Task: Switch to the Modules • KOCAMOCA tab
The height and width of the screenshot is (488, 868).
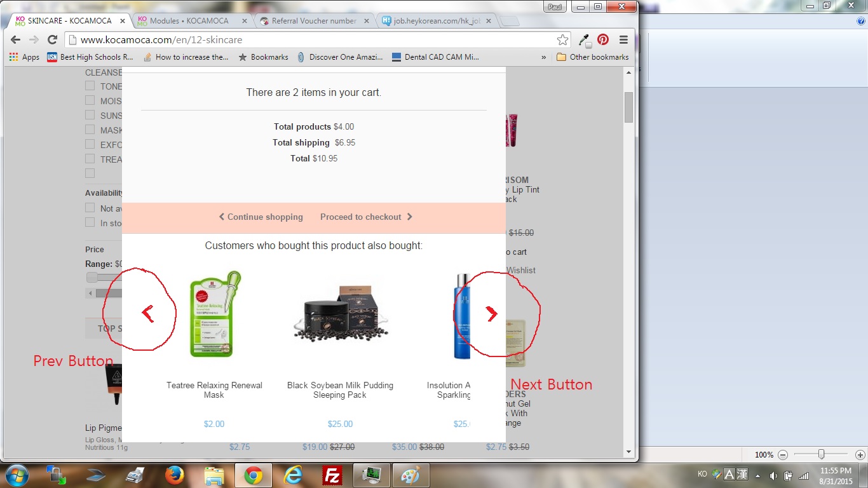Action: tap(193, 21)
